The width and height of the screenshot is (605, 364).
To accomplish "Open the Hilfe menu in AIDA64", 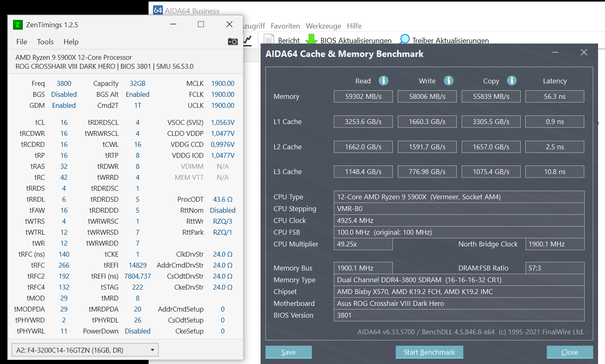I will click(354, 26).
